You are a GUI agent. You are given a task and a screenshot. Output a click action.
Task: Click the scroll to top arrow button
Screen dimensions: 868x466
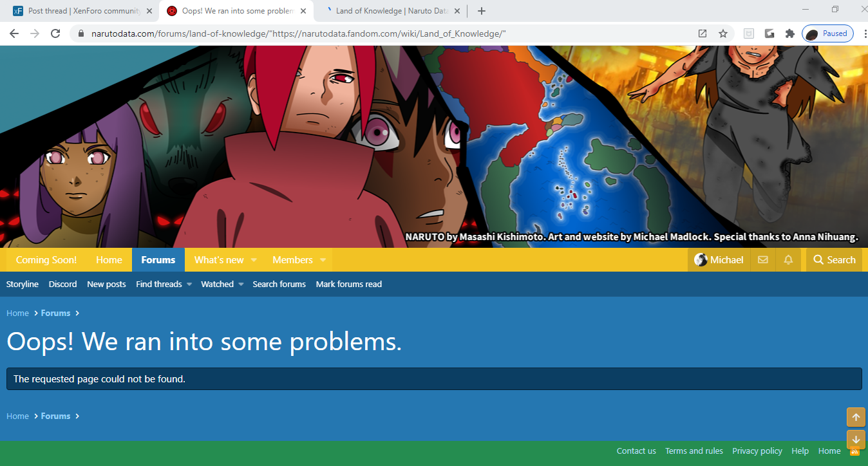click(x=856, y=417)
